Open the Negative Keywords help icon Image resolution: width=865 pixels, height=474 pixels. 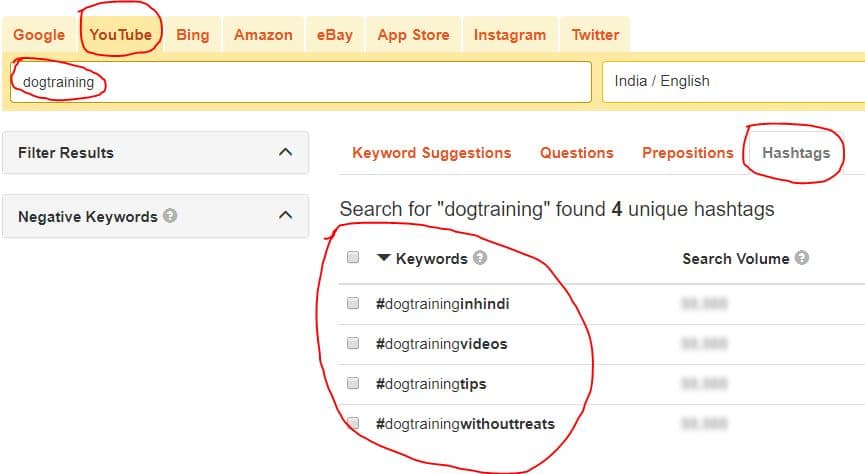click(x=170, y=216)
